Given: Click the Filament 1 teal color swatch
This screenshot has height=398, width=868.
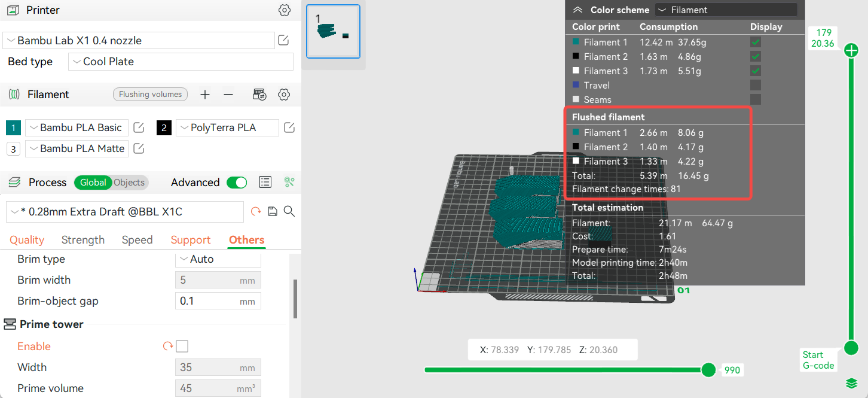Looking at the screenshot, I should click(575, 42).
